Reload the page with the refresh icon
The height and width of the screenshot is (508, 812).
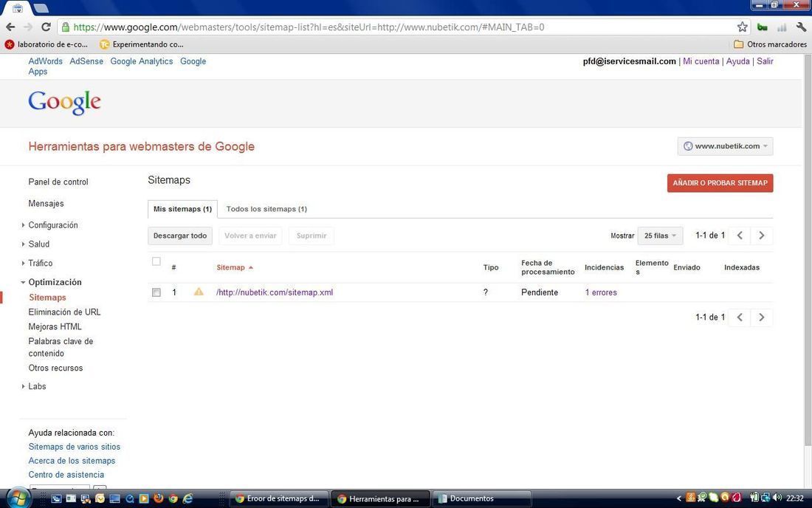[x=46, y=27]
